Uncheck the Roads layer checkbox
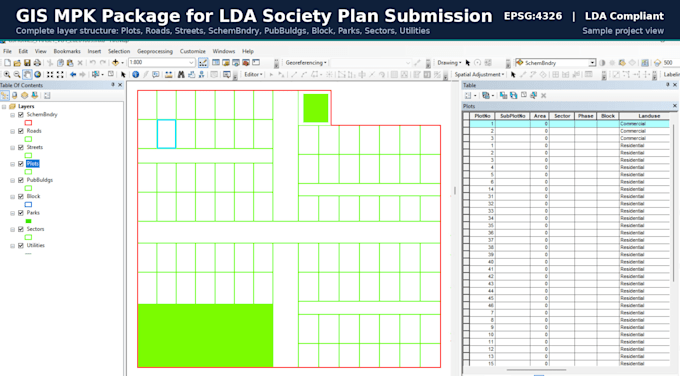680x376 pixels. click(x=21, y=131)
